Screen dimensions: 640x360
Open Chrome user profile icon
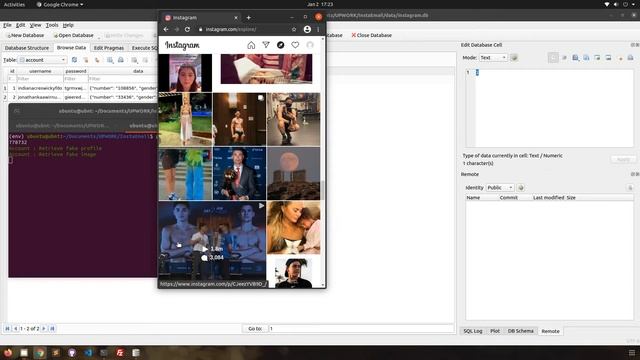click(307, 29)
